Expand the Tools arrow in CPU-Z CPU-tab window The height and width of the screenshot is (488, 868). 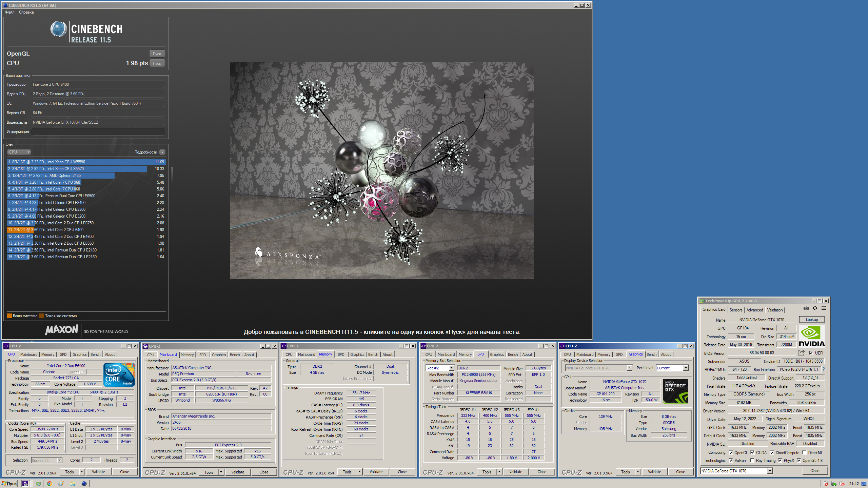82,471
